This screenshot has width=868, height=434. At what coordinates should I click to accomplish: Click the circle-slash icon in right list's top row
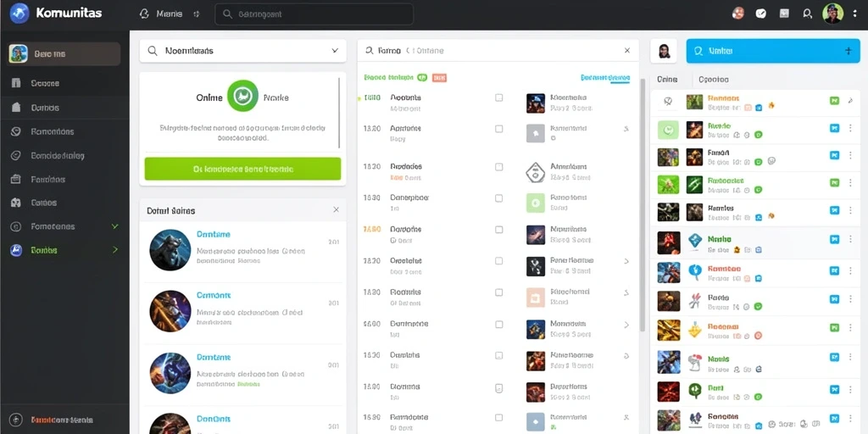[x=668, y=102]
